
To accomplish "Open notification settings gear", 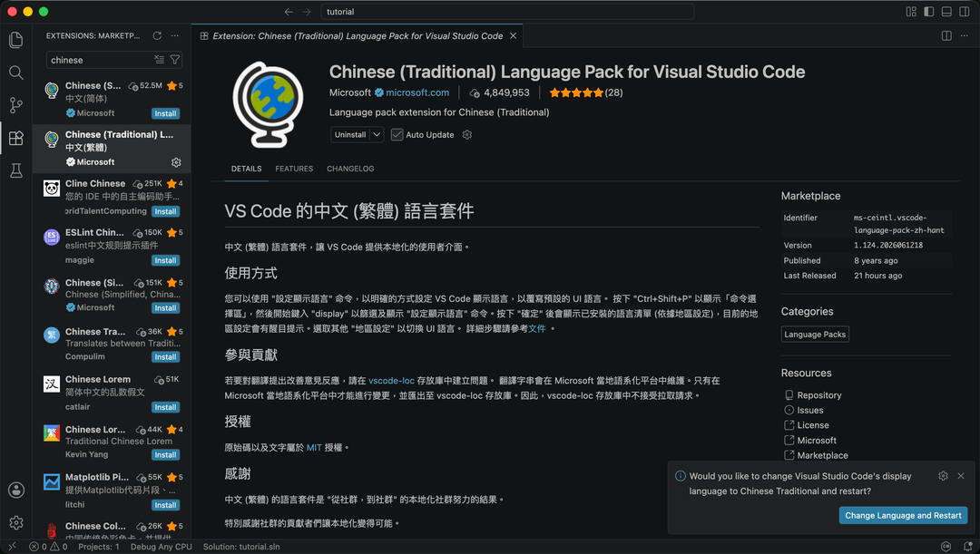I will [x=943, y=476].
